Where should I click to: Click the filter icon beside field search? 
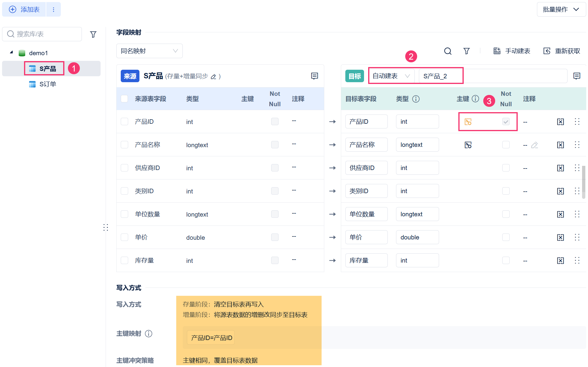click(466, 51)
